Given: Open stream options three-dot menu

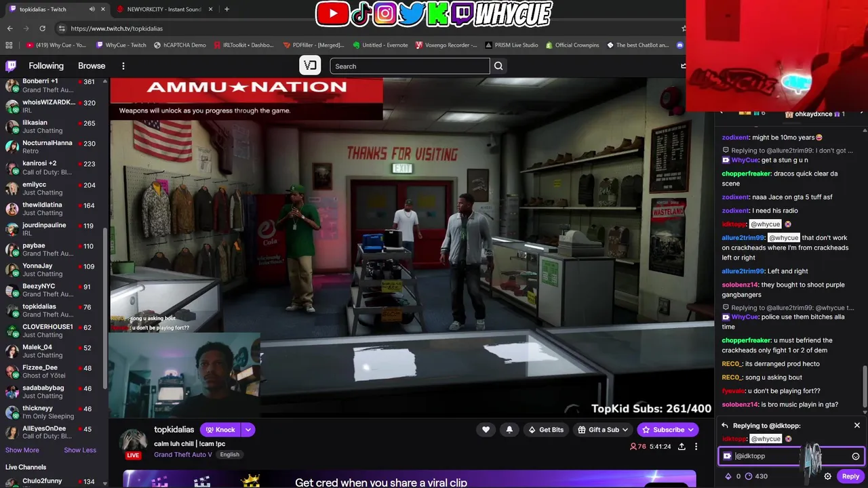Looking at the screenshot, I should point(696,447).
